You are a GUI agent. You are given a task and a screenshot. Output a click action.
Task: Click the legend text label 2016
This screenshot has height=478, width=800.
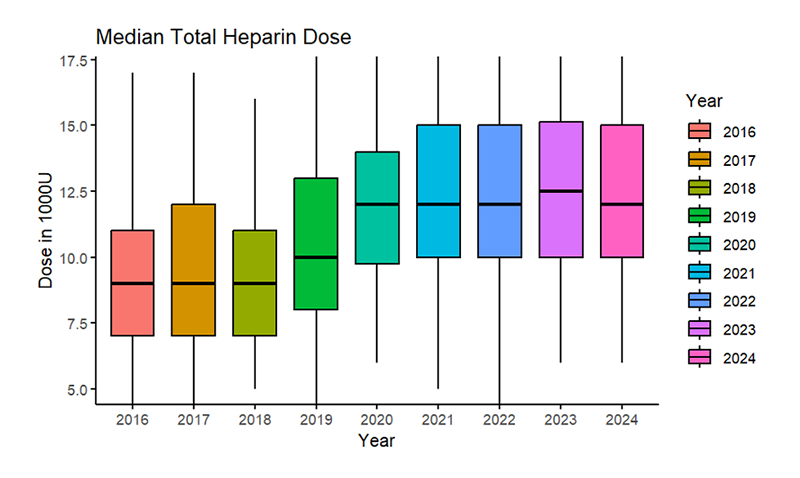(x=739, y=132)
